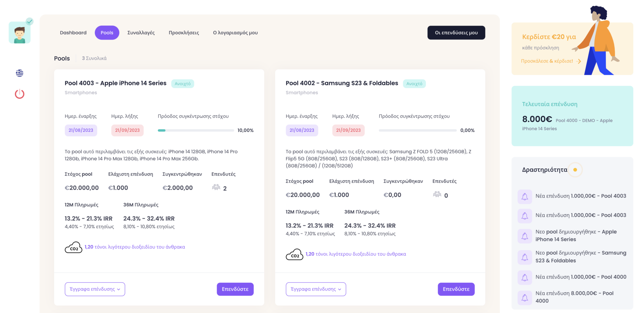
Task: Click €0,00 collected amount in Pool 4002
Action: [x=392, y=195]
